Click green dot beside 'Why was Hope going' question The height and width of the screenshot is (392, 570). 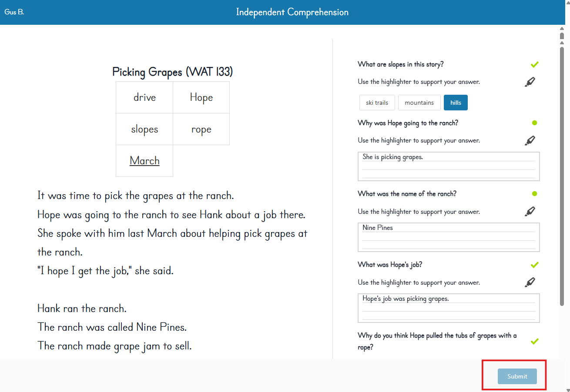tap(535, 123)
